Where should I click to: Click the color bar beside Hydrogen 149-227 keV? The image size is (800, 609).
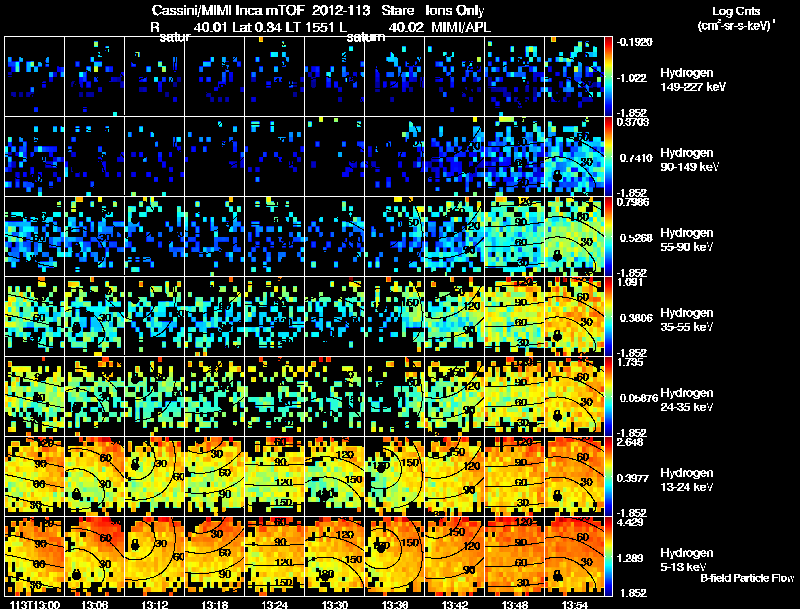[x=608, y=76]
